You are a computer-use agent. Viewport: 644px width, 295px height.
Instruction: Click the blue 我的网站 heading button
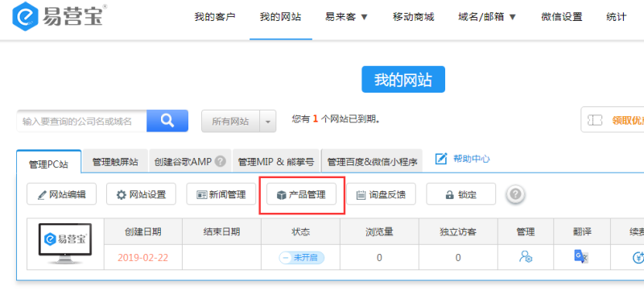tap(403, 80)
